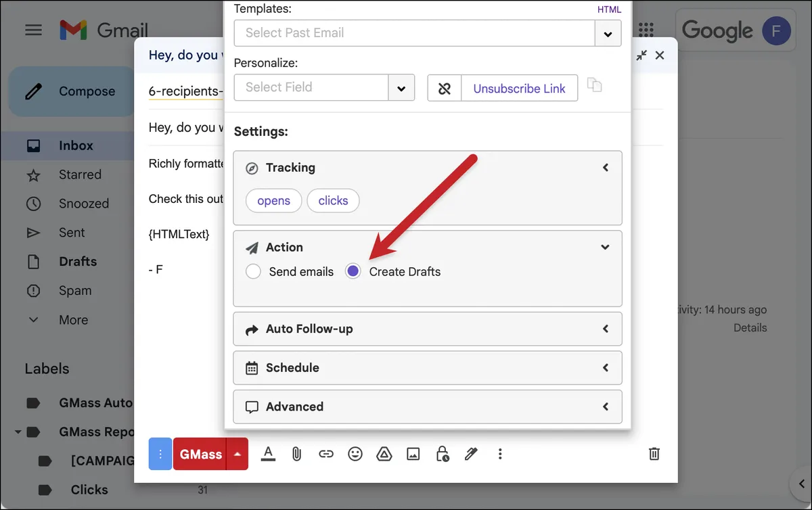The image size is (812, 510).
Task: Open the Drafts folder
Action: [x=78, y=262]
